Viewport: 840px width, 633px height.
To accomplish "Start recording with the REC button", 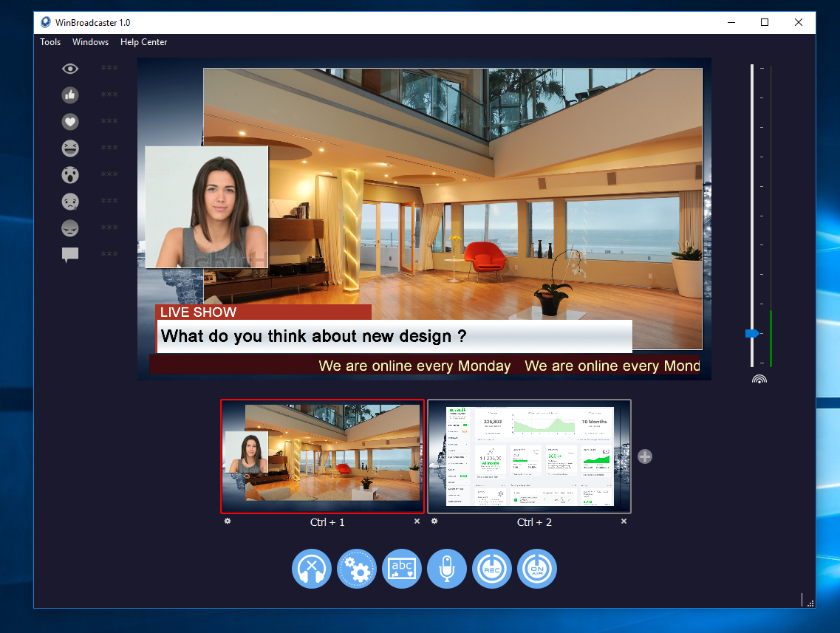I will tap(492, 569).
